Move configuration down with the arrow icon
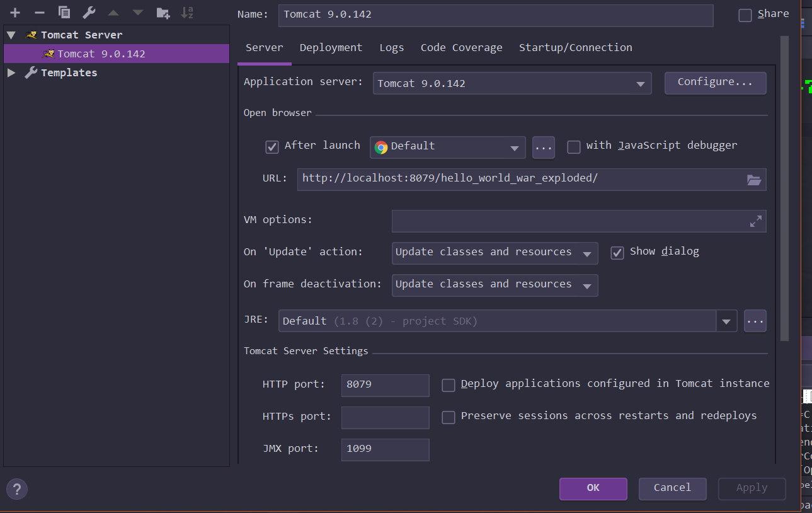Viewport: 812px width, 513px height. [x=137, y=13]
